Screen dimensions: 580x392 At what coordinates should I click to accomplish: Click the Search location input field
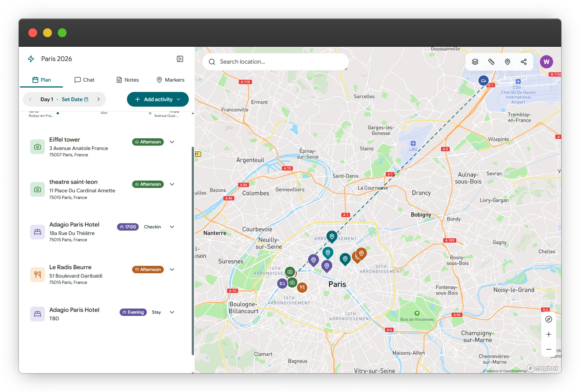point(276,62)
